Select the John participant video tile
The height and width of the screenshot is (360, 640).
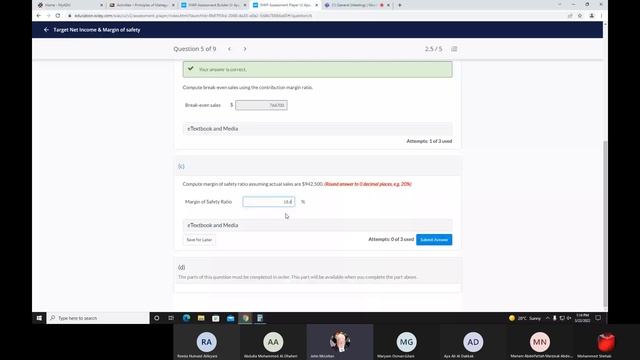[x=340, y=342]
